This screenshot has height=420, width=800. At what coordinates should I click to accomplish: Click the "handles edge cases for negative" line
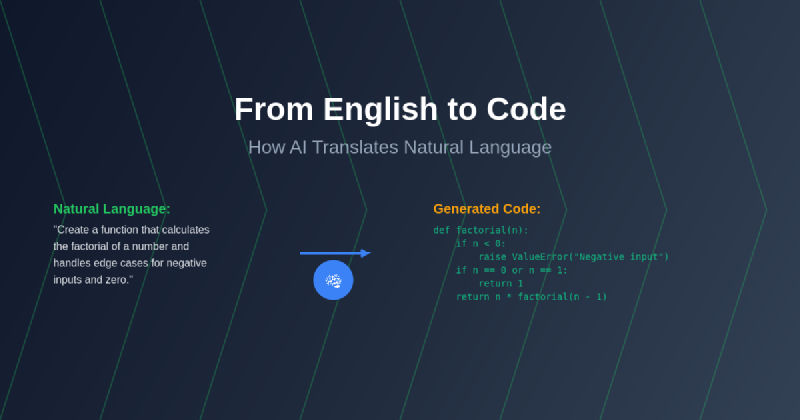128,262
